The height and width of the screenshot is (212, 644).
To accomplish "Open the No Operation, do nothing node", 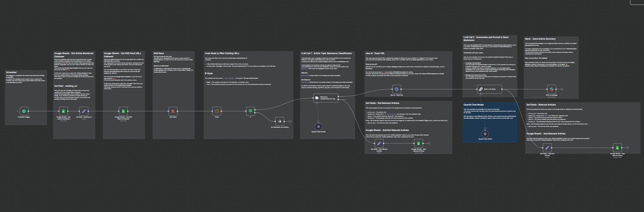I will 280,121.
